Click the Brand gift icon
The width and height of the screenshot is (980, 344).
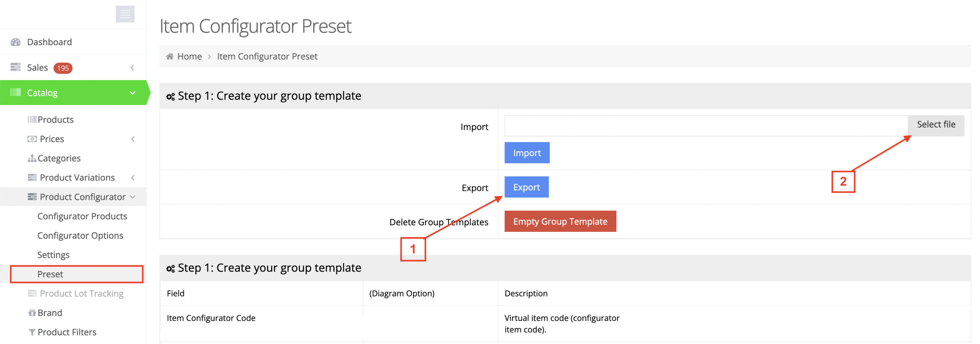tap(32, 313)
